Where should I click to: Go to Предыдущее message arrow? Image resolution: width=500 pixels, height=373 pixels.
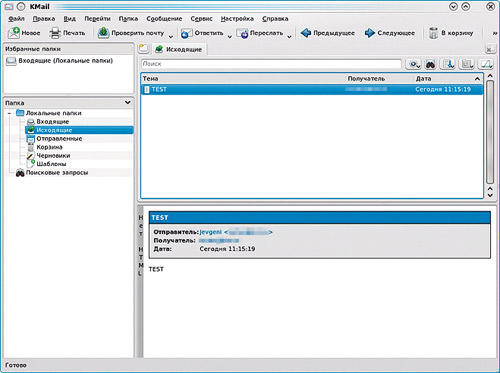tap(305, 33)
